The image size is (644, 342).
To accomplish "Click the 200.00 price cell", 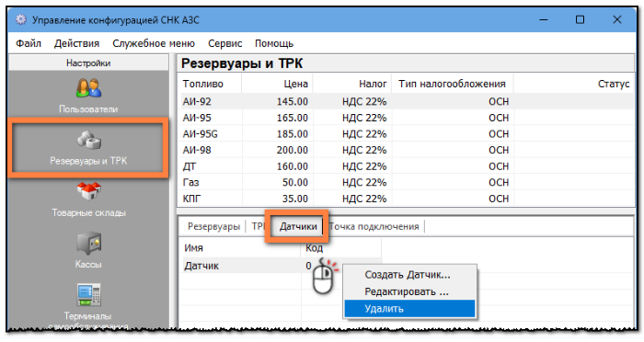I will [292, 150].
